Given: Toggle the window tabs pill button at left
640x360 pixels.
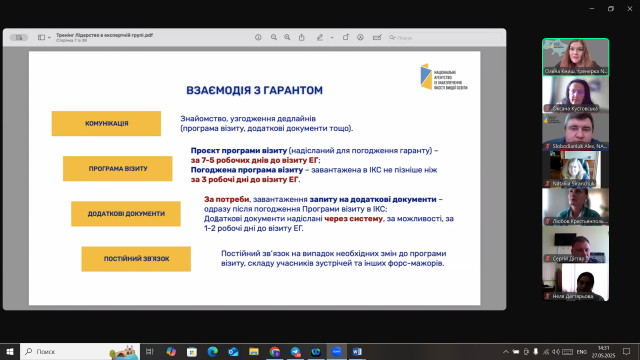Looking at the screenshot, I should click(x=19, y=37).
